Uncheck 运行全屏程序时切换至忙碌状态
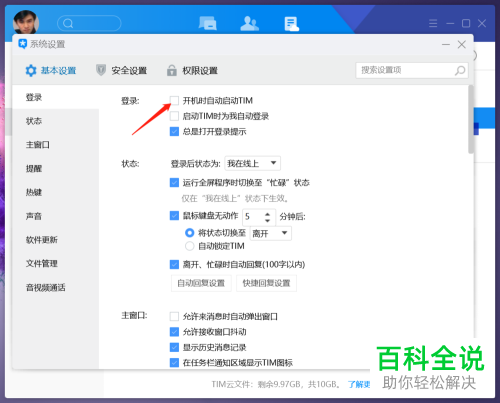 click(x=174, y=183)
